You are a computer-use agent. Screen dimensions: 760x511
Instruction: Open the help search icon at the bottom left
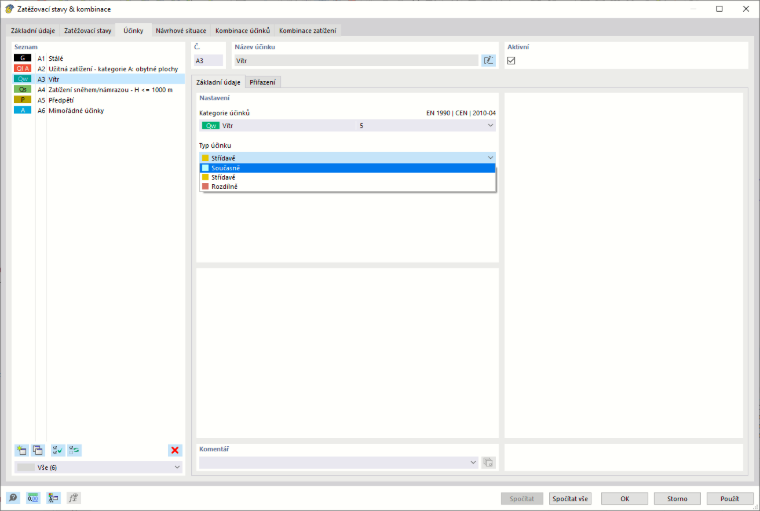13,498
